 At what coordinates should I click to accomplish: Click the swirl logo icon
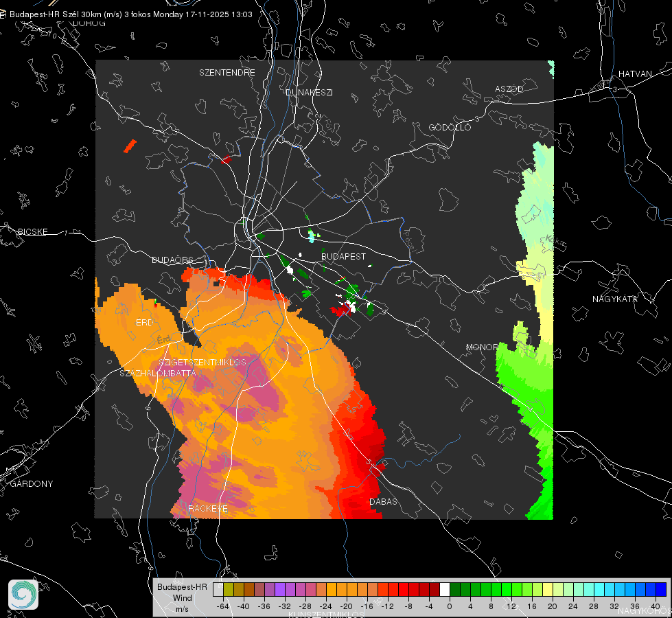(23, 595)
